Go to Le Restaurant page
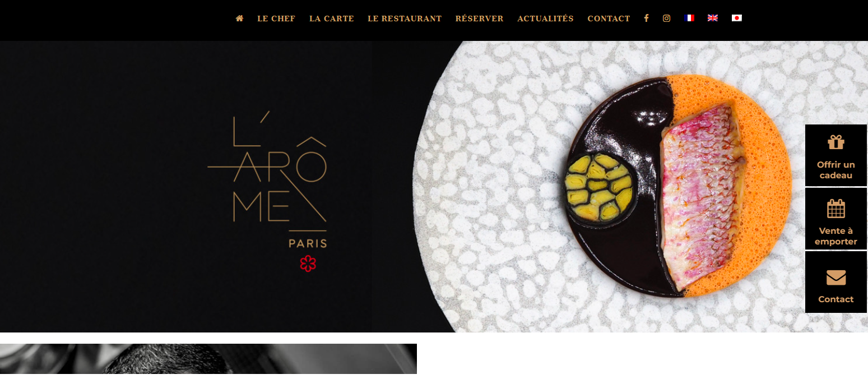 click(405, 19)
